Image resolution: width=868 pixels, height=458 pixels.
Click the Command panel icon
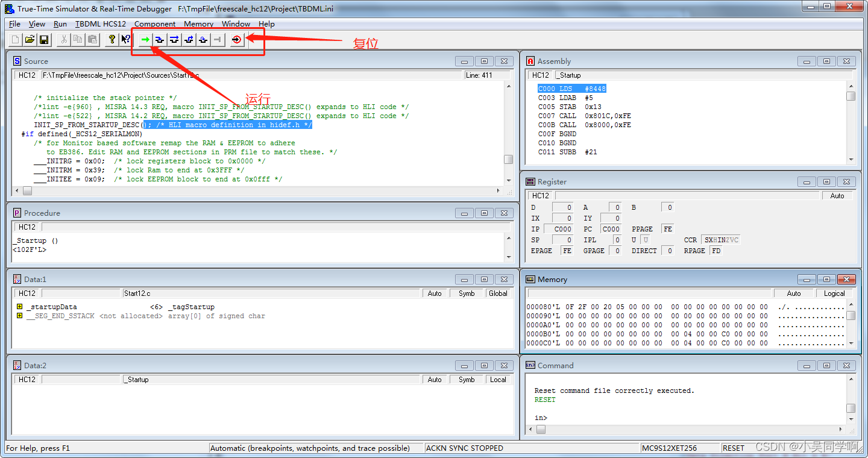coord(530,365)
